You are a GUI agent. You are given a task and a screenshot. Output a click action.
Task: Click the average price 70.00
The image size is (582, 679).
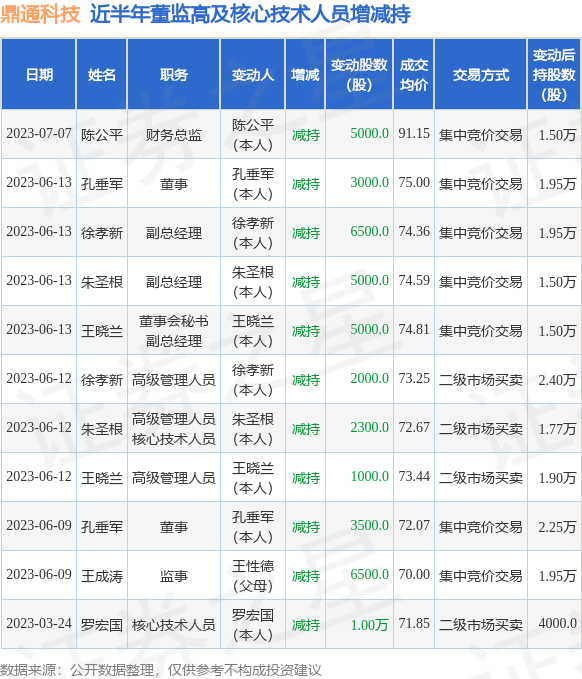414,574
